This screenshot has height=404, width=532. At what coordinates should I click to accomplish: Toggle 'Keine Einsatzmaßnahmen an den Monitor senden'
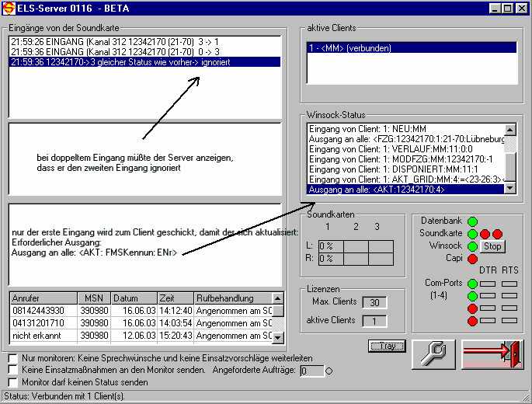tap(12, 371)
